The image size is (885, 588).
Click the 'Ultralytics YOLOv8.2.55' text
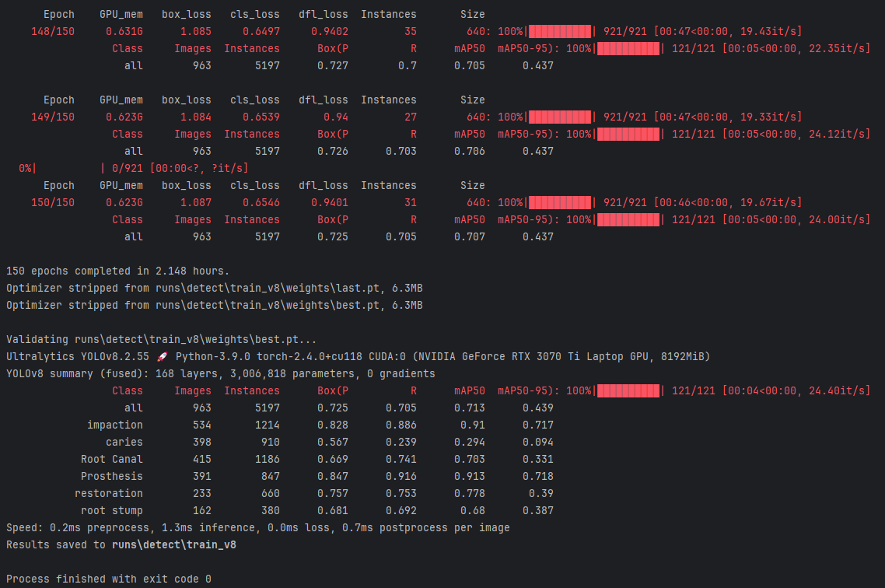(x=78, y=357)
